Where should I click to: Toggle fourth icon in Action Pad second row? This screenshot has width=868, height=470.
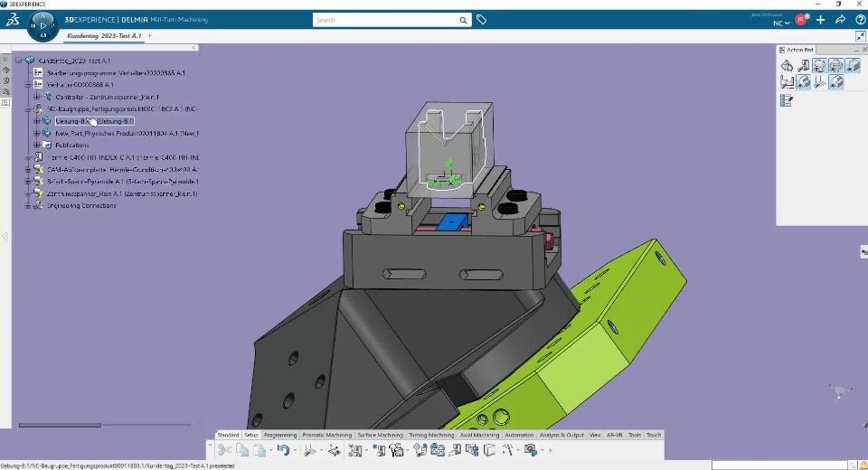(836, 82)
